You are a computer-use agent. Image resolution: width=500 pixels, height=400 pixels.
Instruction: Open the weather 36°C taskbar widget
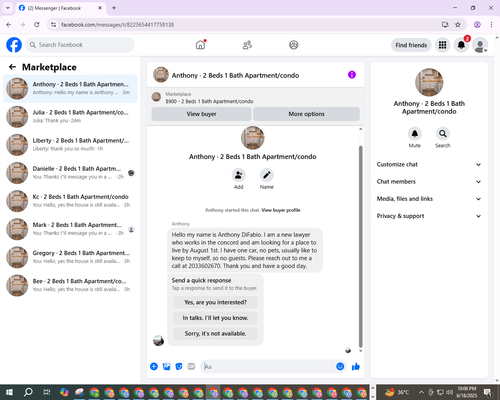click(397, 392)
